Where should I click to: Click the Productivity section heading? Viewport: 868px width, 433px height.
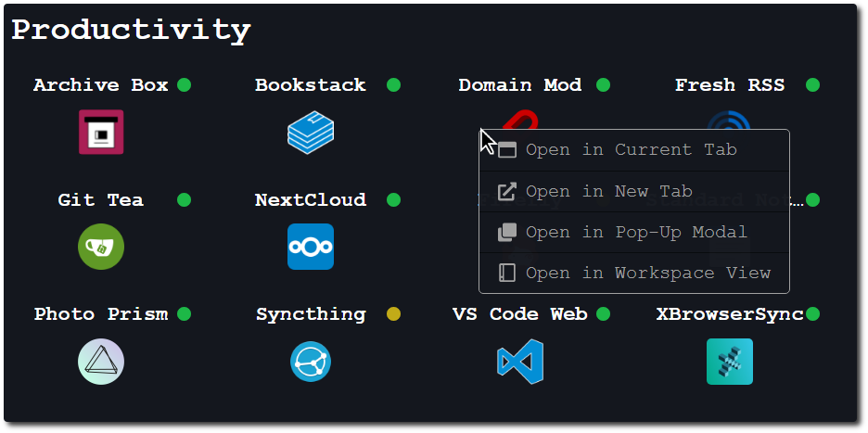tap(131, 30)
